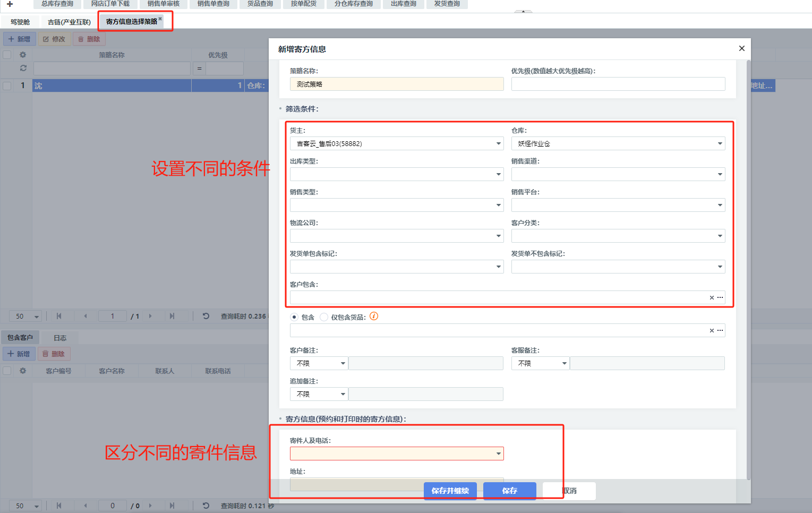Screen dimensions: 812x513
Task: Click the info icon beside 仅包含货品
Action: pyautogui.click(x=374, y=317)
